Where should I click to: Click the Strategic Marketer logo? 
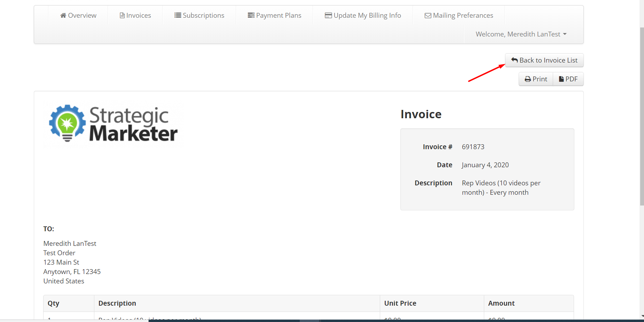[113, 124]
